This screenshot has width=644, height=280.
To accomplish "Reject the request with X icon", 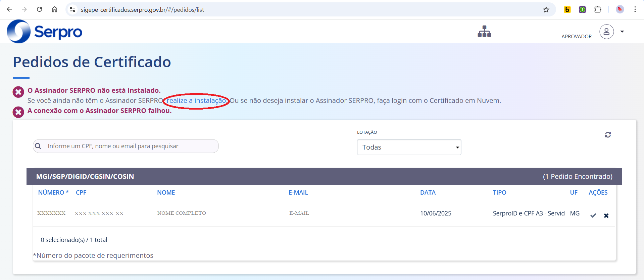I will click(606, 215).
